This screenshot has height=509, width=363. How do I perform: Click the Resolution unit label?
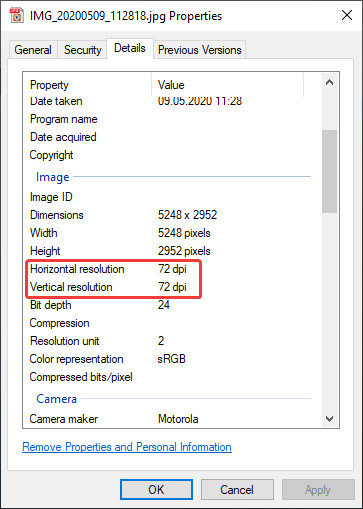tap(64, 341)
